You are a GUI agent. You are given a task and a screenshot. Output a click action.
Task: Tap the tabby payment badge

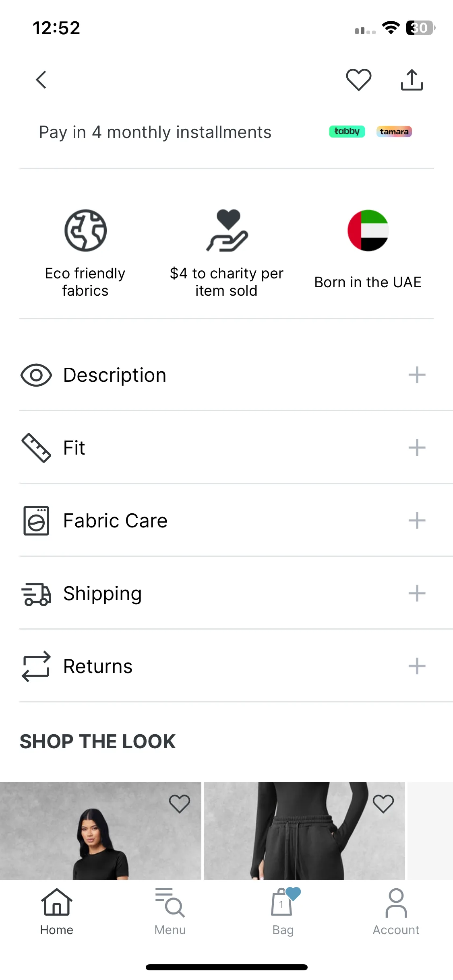click(347, 132)
